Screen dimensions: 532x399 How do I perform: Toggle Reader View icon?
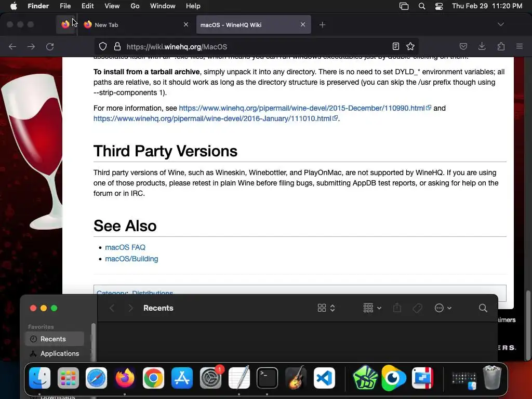click(x=395, y=46)
